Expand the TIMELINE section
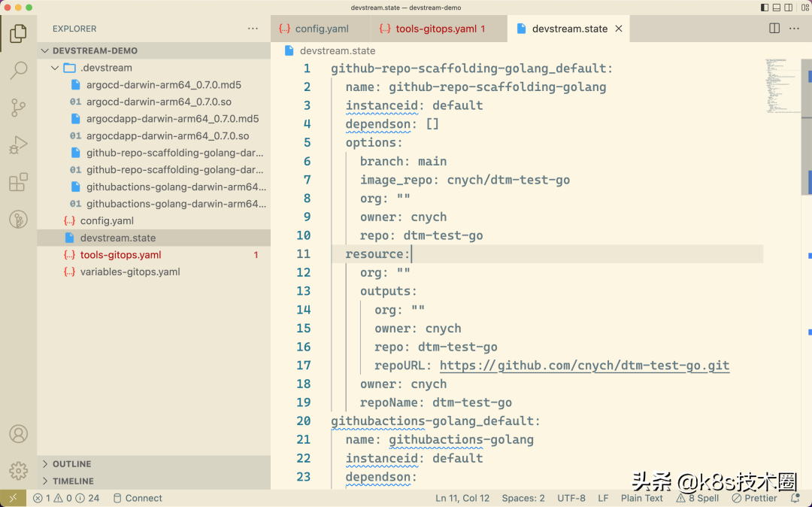The image size is (812, 507). [154, 481]
